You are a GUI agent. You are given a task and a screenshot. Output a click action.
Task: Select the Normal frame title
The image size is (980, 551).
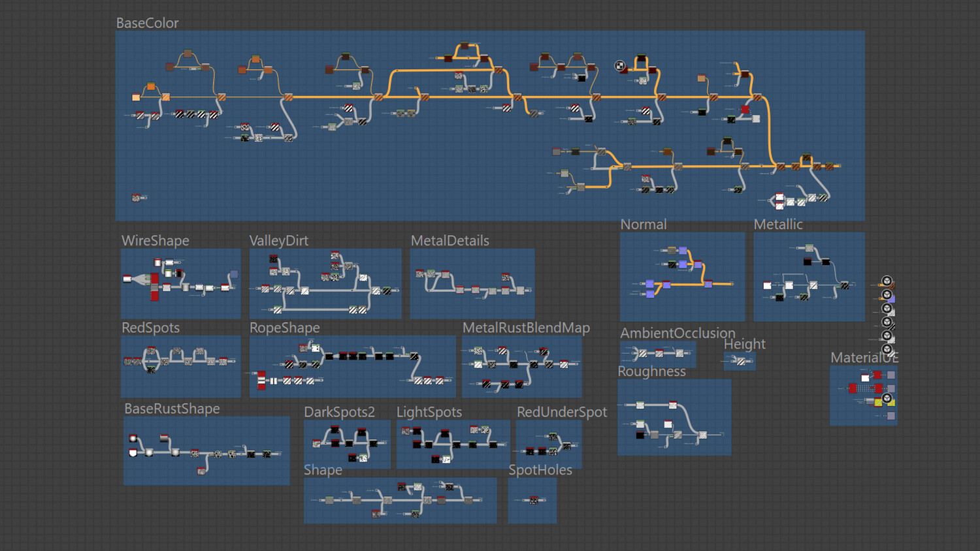click(644, 224)
